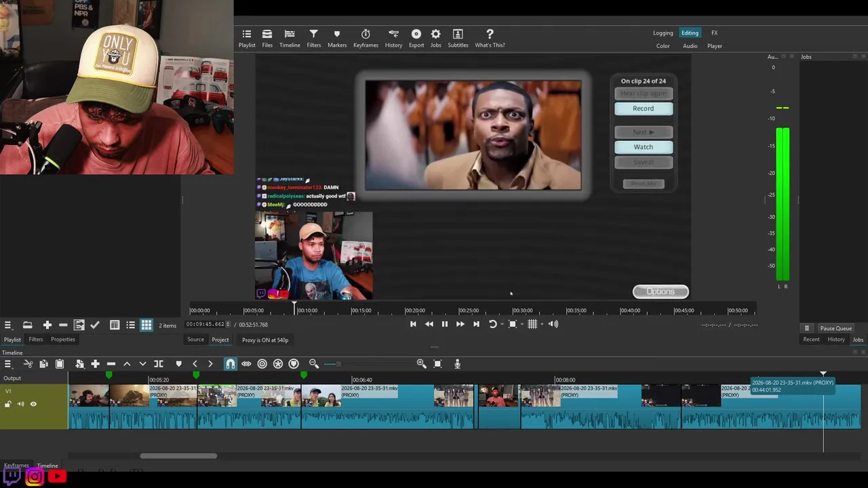Click the timeline Ripple Delete minus icon

pos(111,364)
